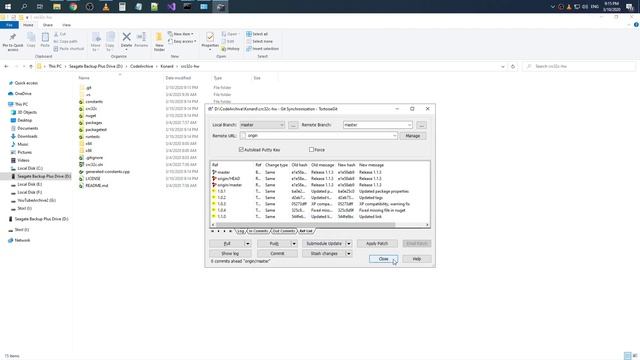This screenshot has height=360, width=640.
Task: Enable the Force checkbox
Action: coord(311,150)
